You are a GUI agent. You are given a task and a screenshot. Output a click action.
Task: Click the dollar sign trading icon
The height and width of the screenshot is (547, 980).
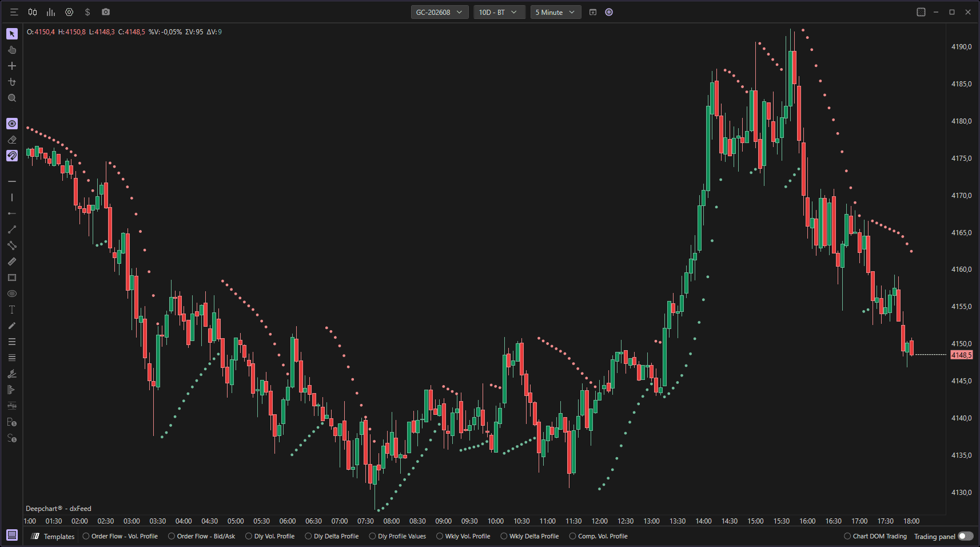tap(87, 12)
